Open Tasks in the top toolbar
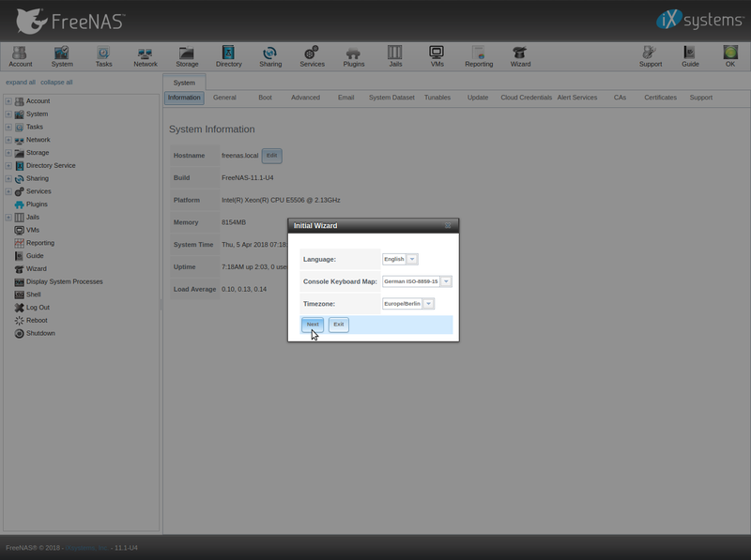This screenshot has width=751, height=560. coord(103,56)
